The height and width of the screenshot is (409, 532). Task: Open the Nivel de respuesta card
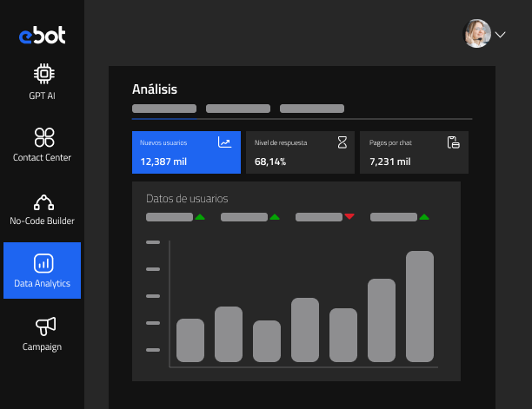300,152
